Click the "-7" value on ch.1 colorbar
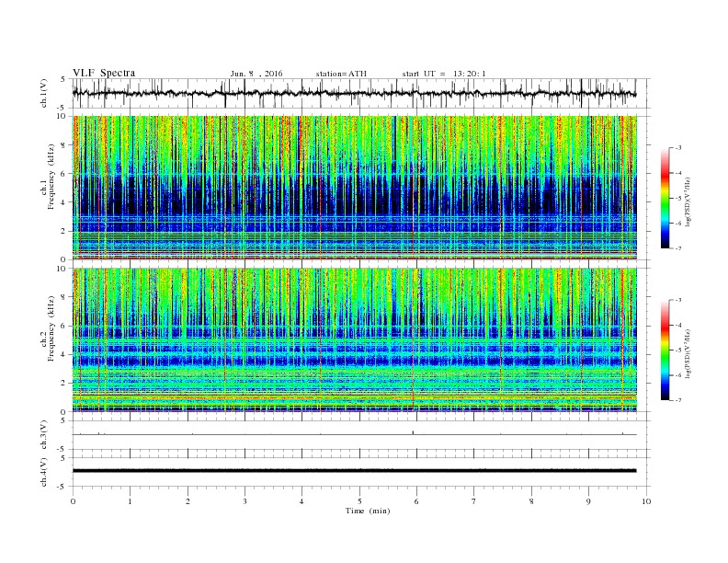 point(678,248)
